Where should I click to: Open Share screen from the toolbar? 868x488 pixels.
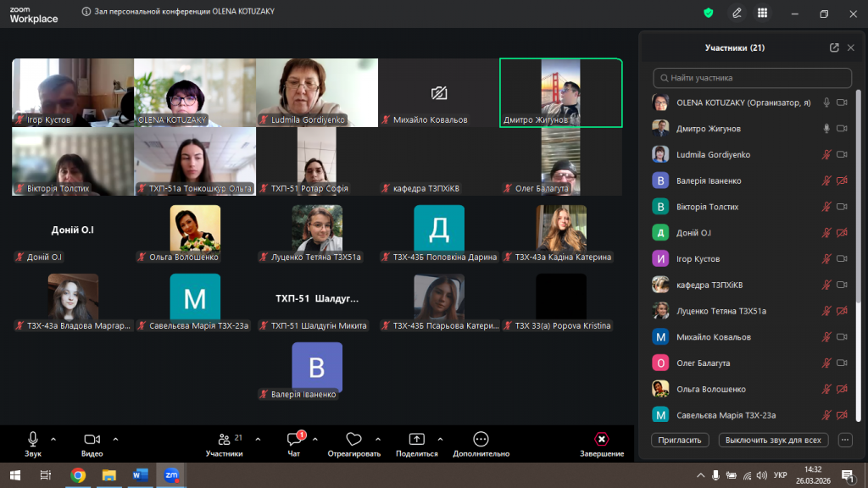tap(416, 443)
